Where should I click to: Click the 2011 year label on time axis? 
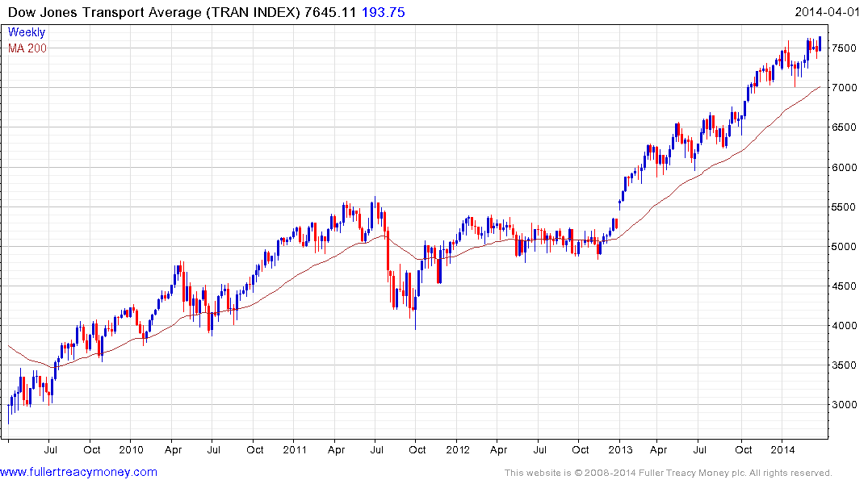point(295,450)
